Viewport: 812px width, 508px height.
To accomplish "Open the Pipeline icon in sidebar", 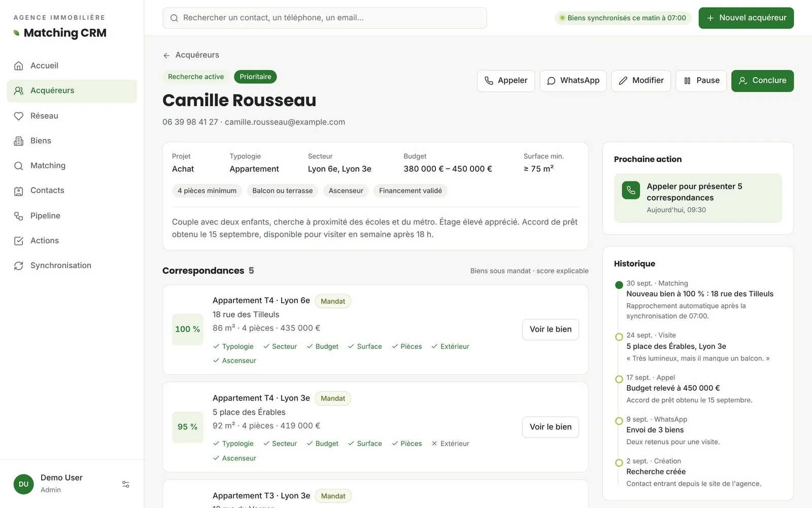I will click(19, 216).
